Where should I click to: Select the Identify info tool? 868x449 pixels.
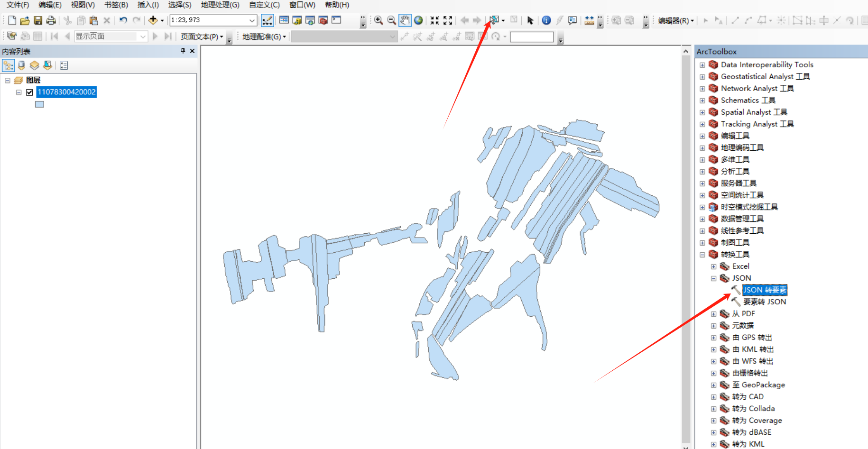coord(546,20)
